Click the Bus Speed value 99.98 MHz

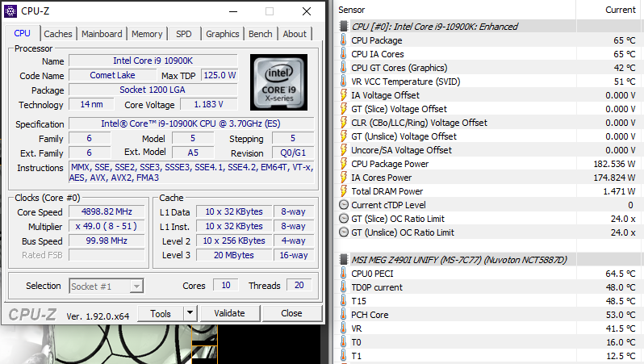(107, 241)
